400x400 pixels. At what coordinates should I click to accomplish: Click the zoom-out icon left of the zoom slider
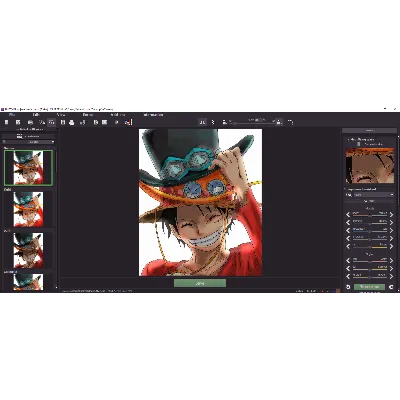coord(225,122)
